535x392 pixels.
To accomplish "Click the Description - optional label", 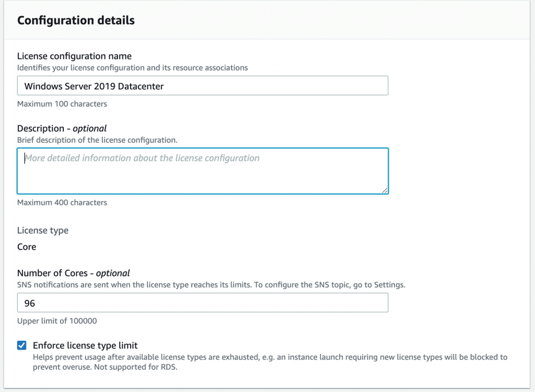I will (x=61, y=128).
